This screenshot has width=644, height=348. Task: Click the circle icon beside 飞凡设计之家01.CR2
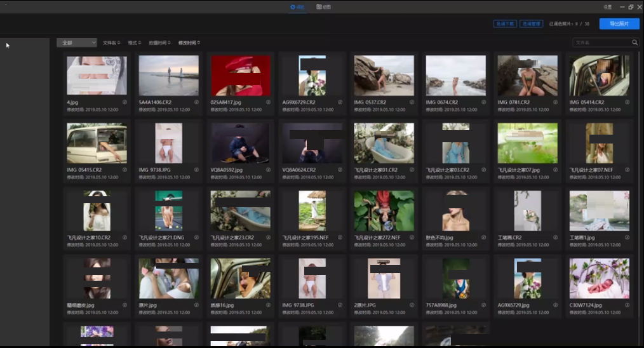click(412, 170)
